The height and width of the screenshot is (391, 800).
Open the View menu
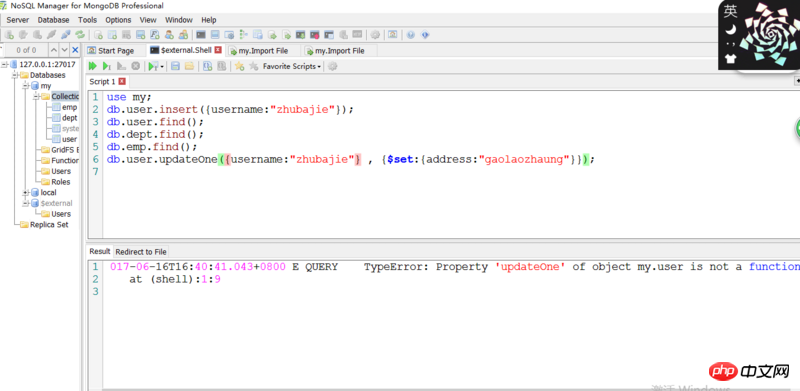[148, 20]
